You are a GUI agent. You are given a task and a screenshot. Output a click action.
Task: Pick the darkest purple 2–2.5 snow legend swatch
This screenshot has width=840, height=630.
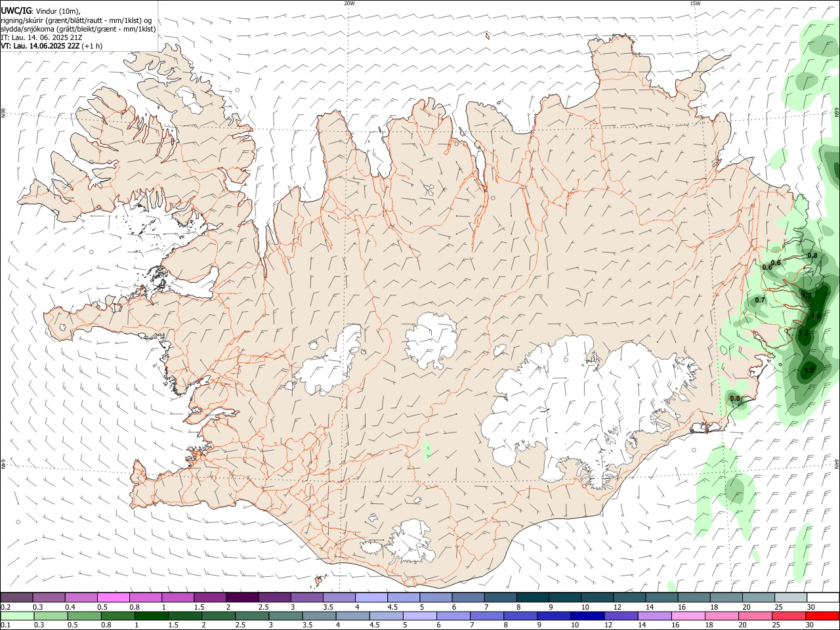point(242,597)
